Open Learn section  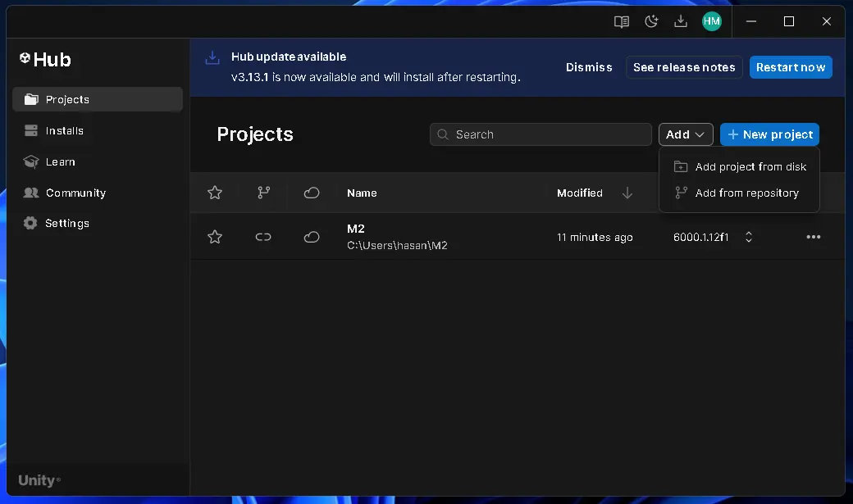98,162
